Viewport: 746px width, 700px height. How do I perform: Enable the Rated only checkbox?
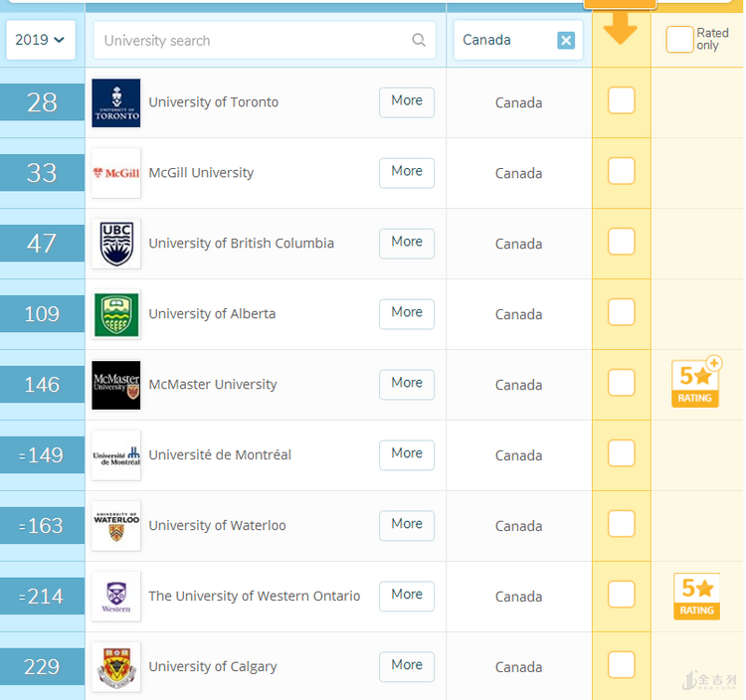tap(679, 40)
